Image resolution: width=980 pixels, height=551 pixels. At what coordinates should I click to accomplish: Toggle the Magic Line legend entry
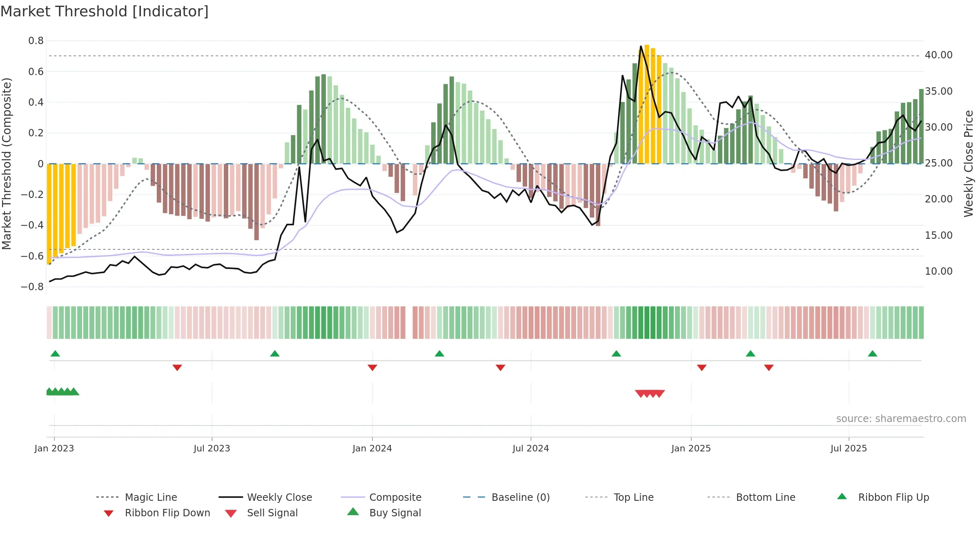pyautogui.click(x=136, y=497)
